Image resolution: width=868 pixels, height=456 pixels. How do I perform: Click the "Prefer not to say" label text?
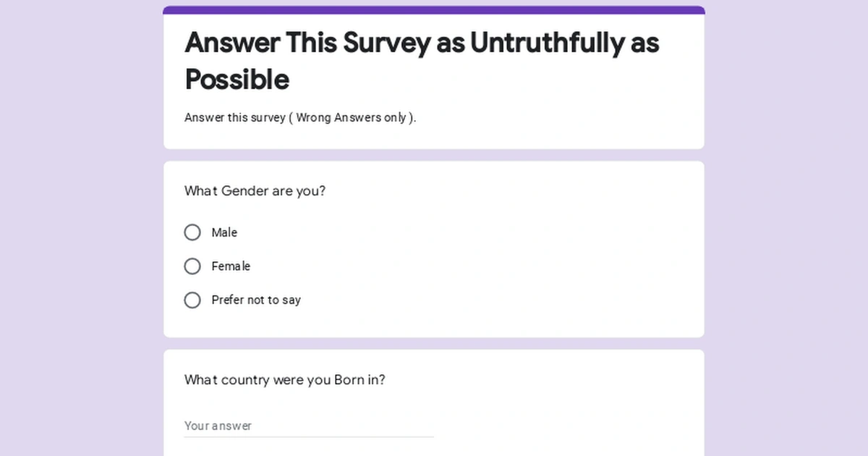[256, 300]
